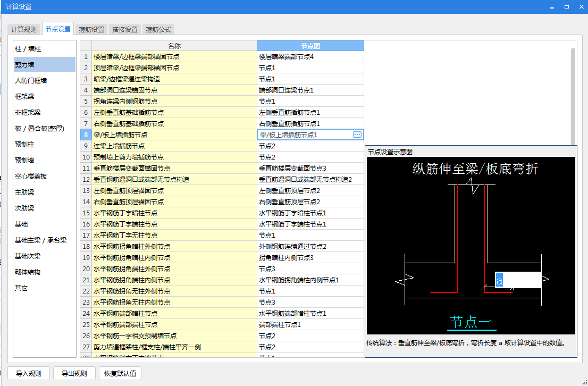Image resolution: width=588 pixels, height=386 pixels.
Task: Select 其它 category
Action: pyautogui.click(x=44, y=288)
